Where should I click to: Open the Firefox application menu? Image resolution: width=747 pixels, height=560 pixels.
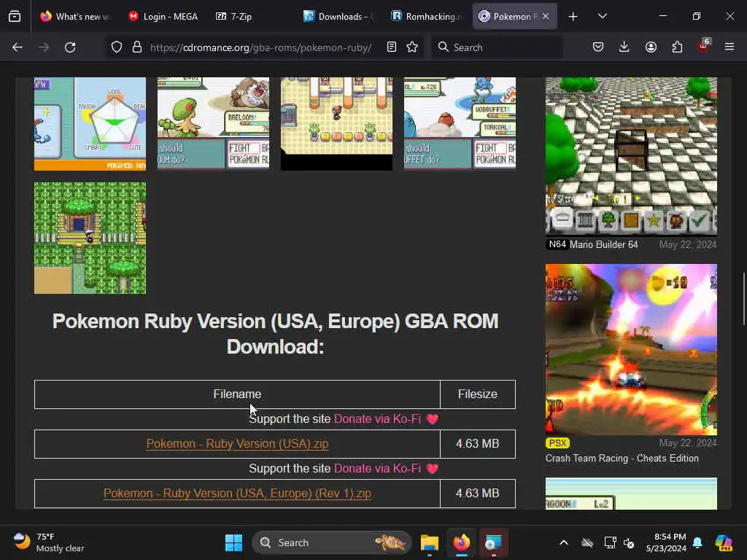tap(729, 47)
